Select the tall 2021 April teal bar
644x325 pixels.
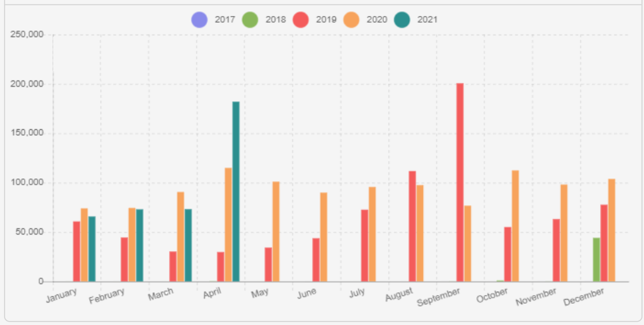click(236, 192)
